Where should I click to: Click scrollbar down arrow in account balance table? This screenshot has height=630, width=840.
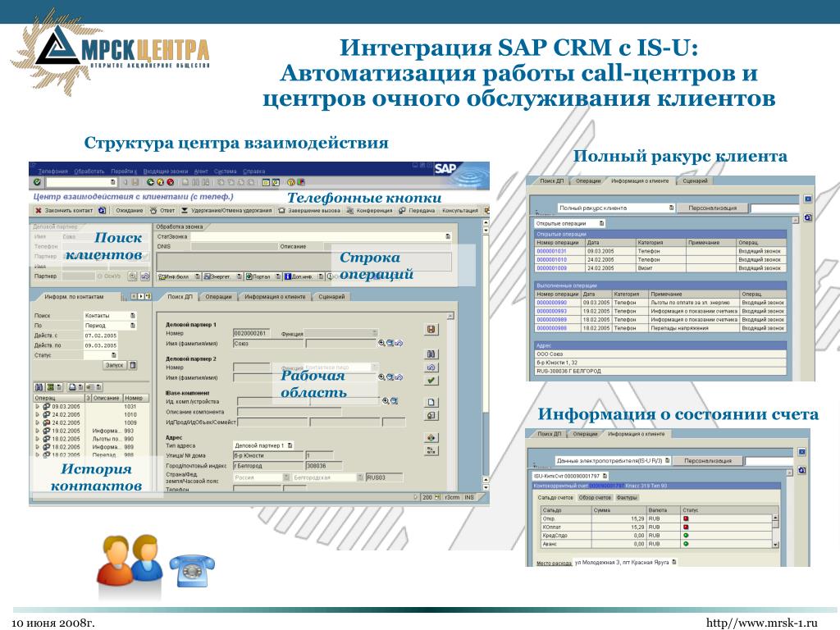[x=776, y=545]
